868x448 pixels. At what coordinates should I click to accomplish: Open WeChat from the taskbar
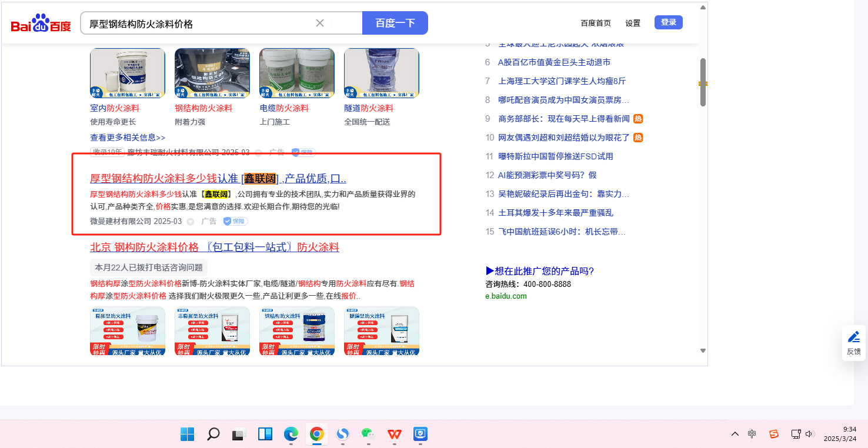[369, 434]
